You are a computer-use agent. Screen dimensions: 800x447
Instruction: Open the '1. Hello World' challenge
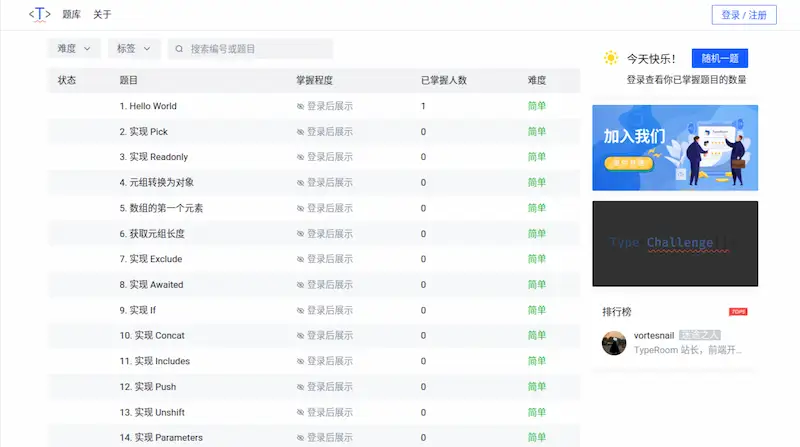[148, 106]
